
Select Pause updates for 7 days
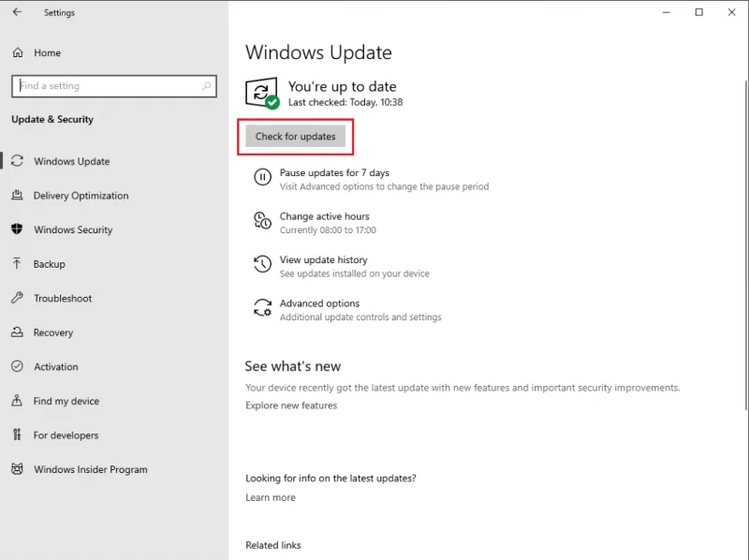(x=334, y=172)
